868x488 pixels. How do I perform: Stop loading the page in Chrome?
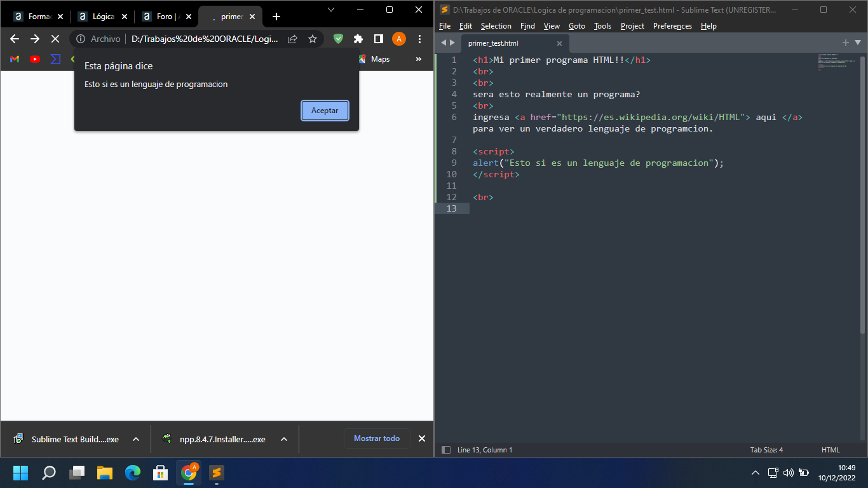55,39
